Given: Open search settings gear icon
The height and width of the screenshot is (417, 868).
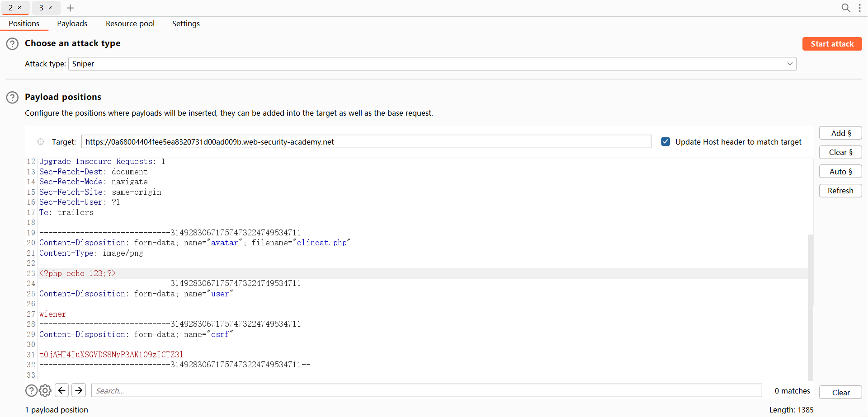Looking at the screenshot, I should pos(45,390).
